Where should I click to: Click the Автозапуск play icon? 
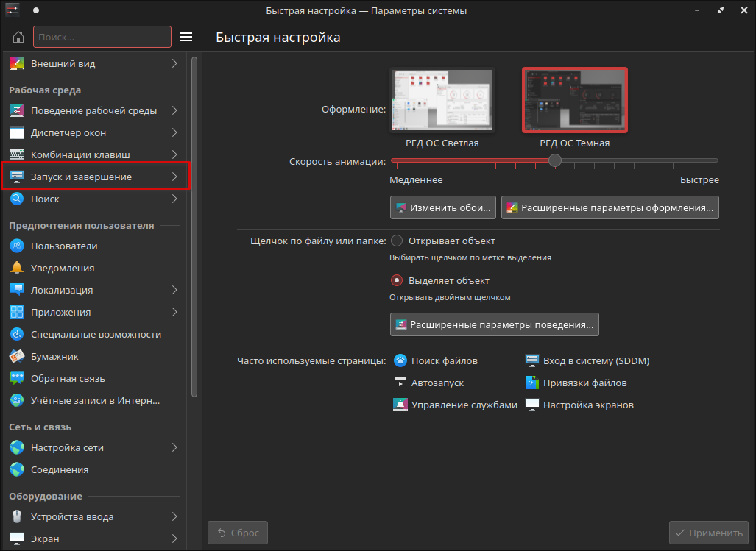[400, 383]
